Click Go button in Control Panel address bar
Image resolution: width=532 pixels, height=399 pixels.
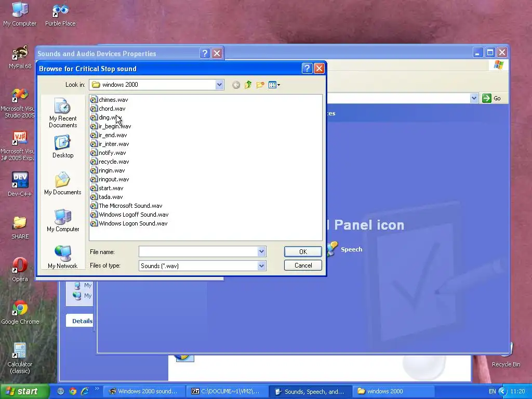491,98
